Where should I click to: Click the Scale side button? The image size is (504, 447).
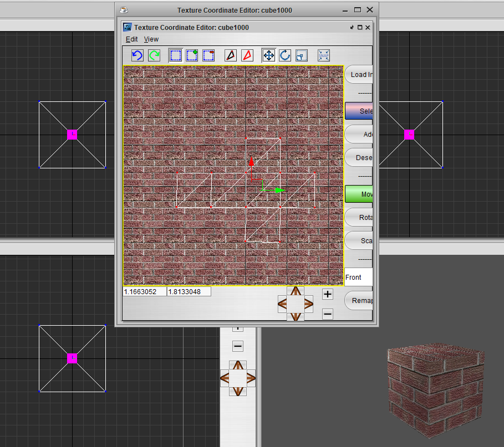[x=359, y=240]
